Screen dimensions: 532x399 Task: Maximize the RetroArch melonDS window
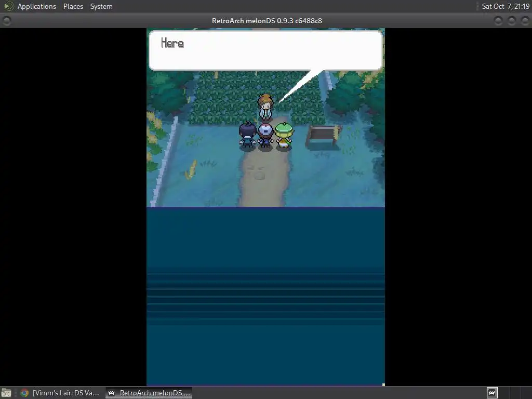[x=512, y=21]
